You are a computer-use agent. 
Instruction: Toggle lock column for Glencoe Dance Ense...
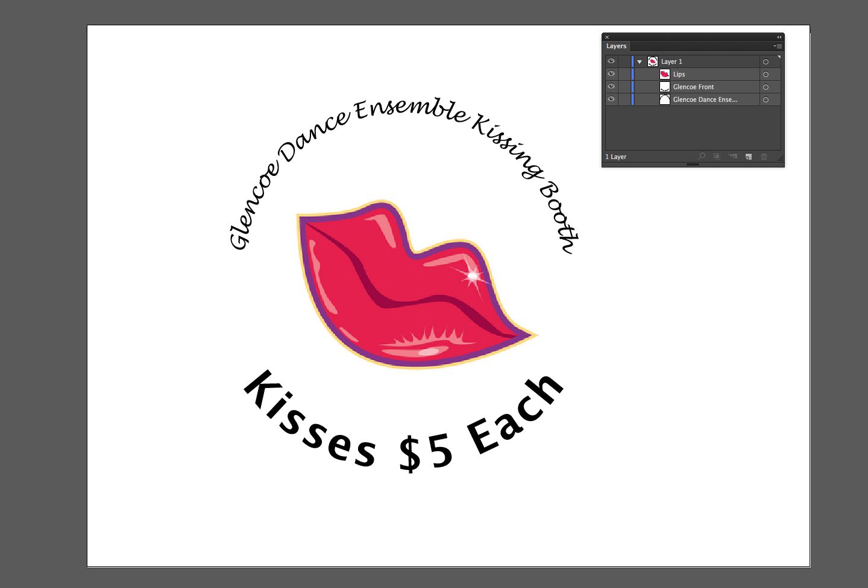tap(624, 99)
